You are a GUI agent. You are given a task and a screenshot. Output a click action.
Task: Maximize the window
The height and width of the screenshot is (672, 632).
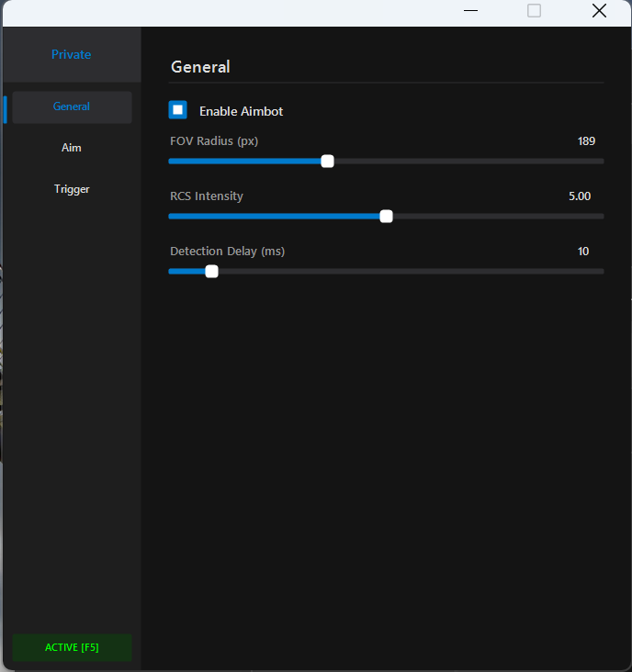(x=534, y=11)
